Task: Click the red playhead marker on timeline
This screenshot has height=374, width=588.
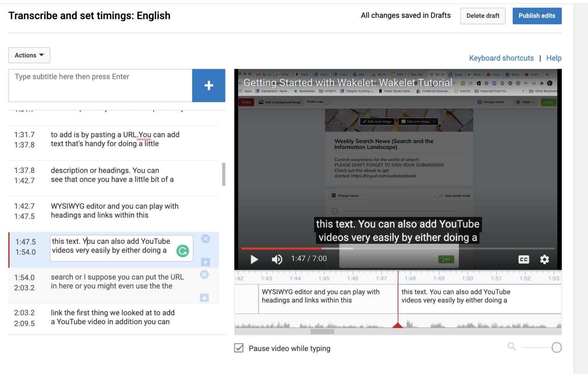Action: (x=398, y=325)
